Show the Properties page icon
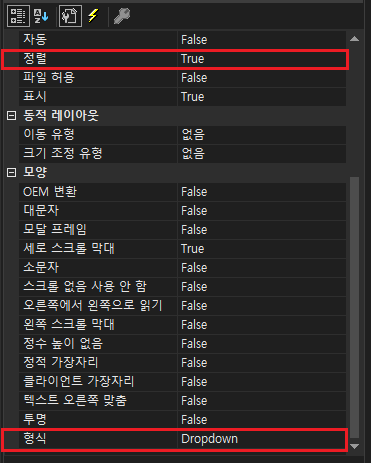 tap(70, 16)
